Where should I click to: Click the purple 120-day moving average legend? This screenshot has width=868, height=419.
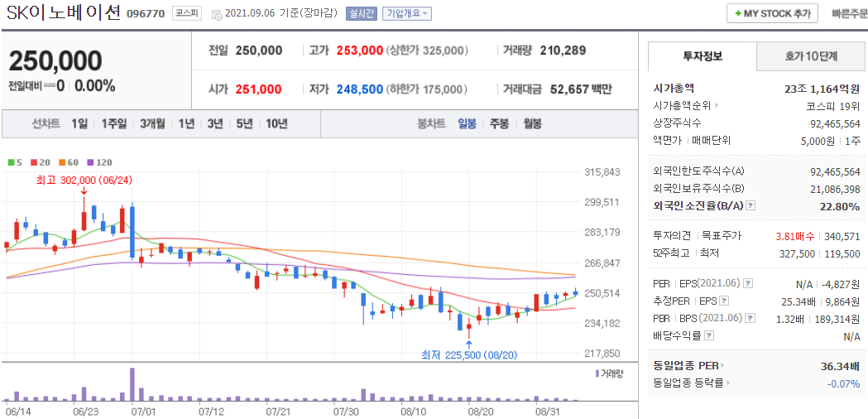coord(99,162)
